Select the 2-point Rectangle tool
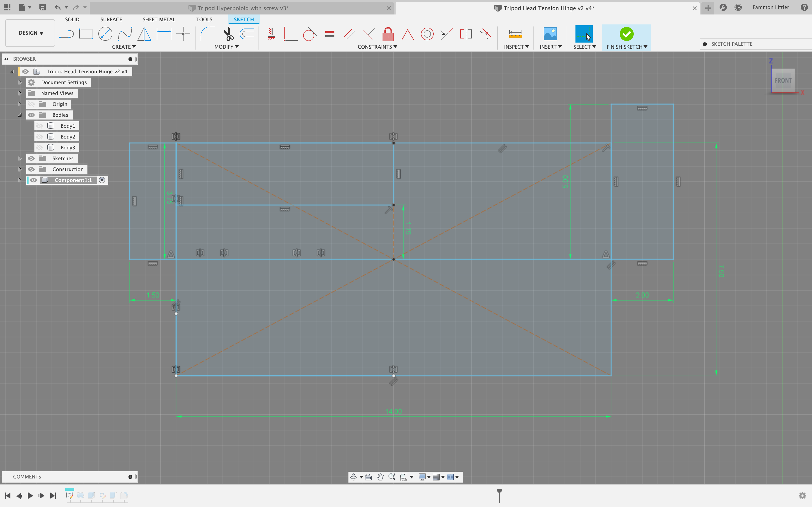 [x=86, y=34]
